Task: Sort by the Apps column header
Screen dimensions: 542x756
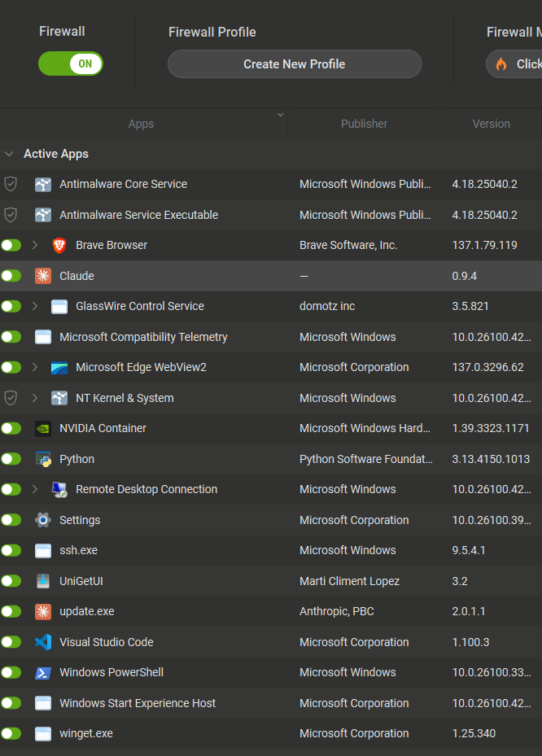Action: (x=141, y=124)
